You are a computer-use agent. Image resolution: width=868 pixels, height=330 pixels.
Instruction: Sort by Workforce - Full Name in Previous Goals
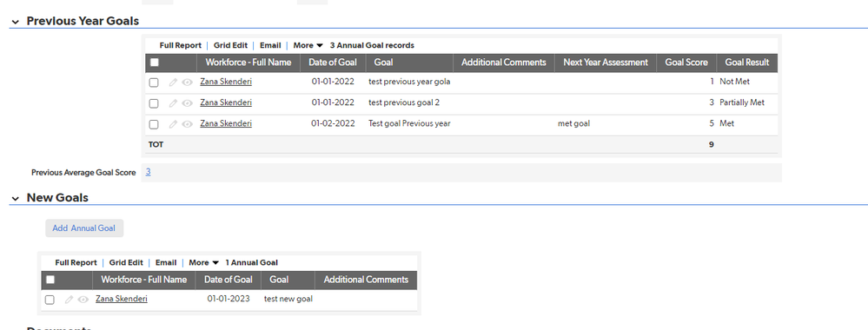(248, 63)
